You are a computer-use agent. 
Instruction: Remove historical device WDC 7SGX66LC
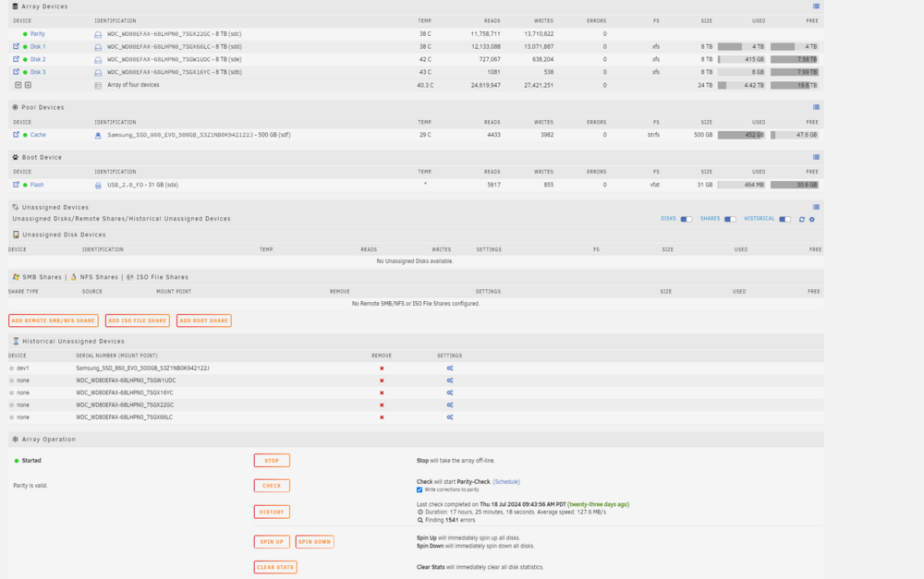pos(382,417)
